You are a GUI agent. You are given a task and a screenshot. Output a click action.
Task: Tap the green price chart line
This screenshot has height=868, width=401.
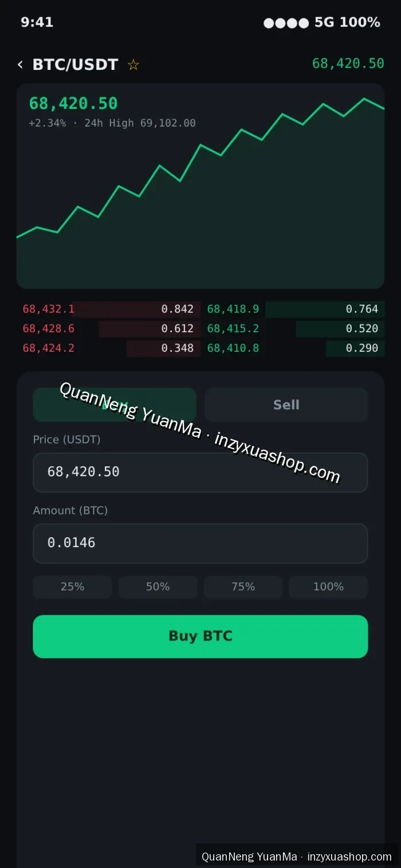pos(200,166)
